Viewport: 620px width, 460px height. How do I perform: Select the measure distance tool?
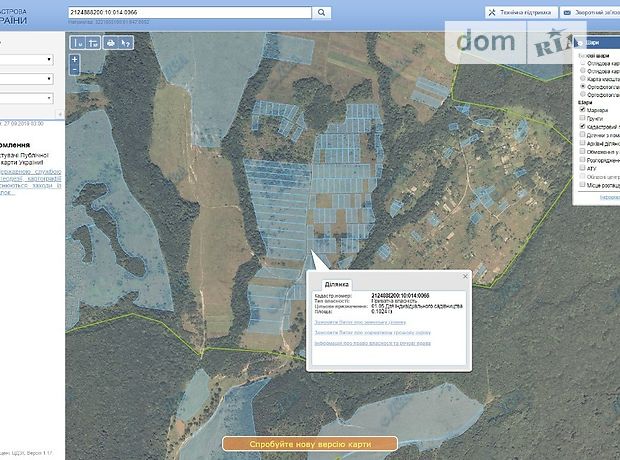tap(78, 43)
